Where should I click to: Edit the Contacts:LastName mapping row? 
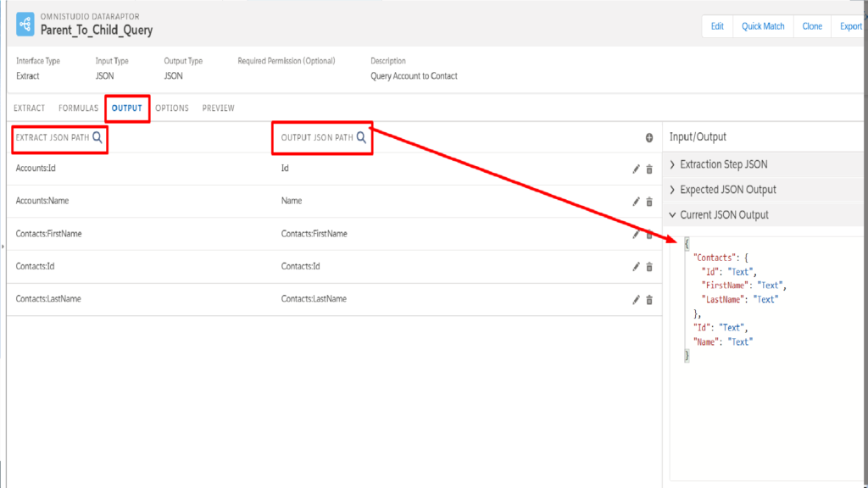(x=636, y=300)
